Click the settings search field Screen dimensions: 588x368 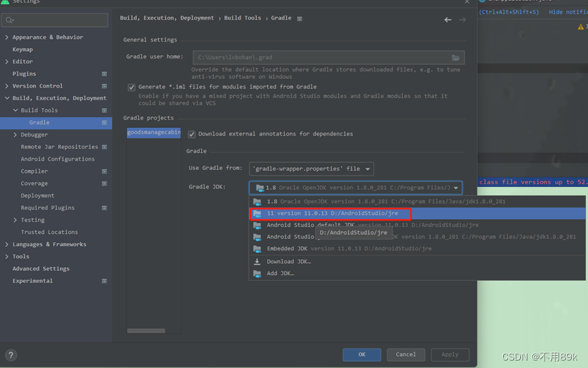55,20
